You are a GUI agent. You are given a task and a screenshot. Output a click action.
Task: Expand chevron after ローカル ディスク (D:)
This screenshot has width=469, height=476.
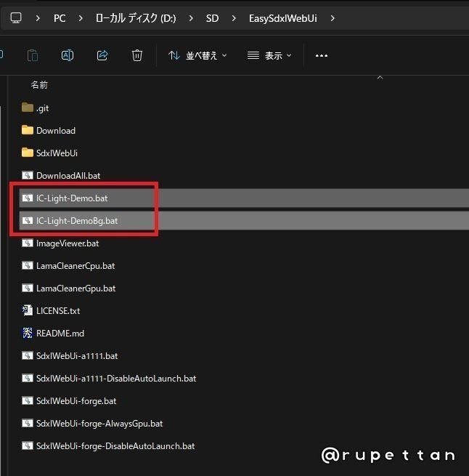pyautogui.click(x=191, y=18)
